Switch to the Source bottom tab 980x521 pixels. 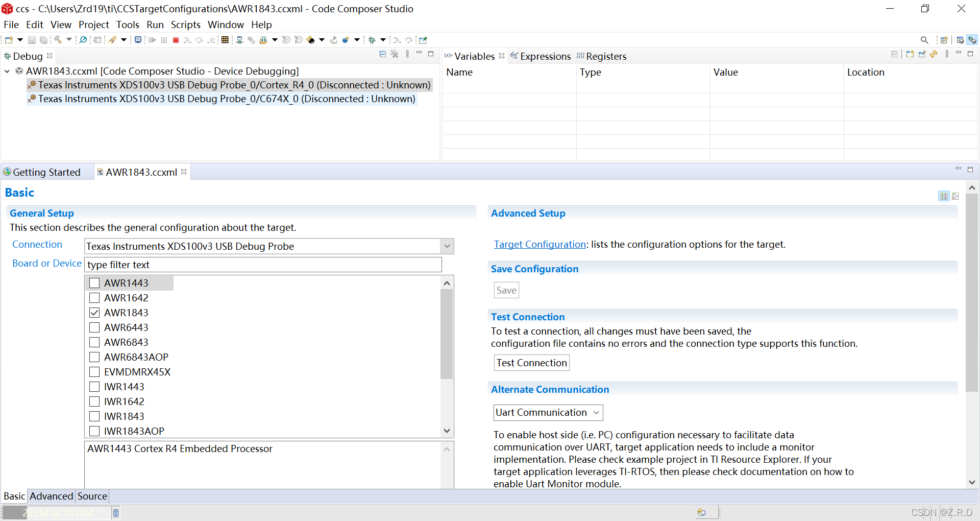tap(92, 496)
